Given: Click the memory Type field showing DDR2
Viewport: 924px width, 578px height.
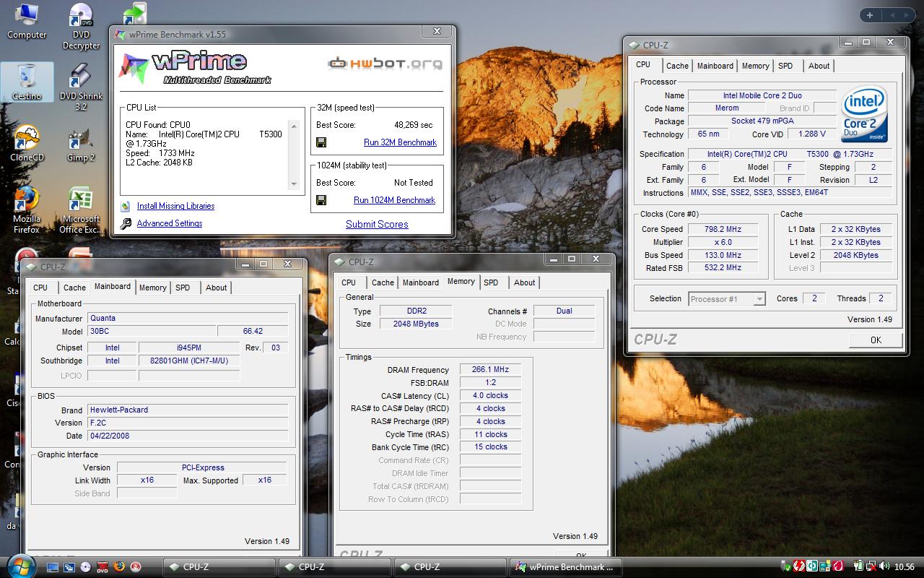Looking at the screenshot, I should tap(417, 311).
